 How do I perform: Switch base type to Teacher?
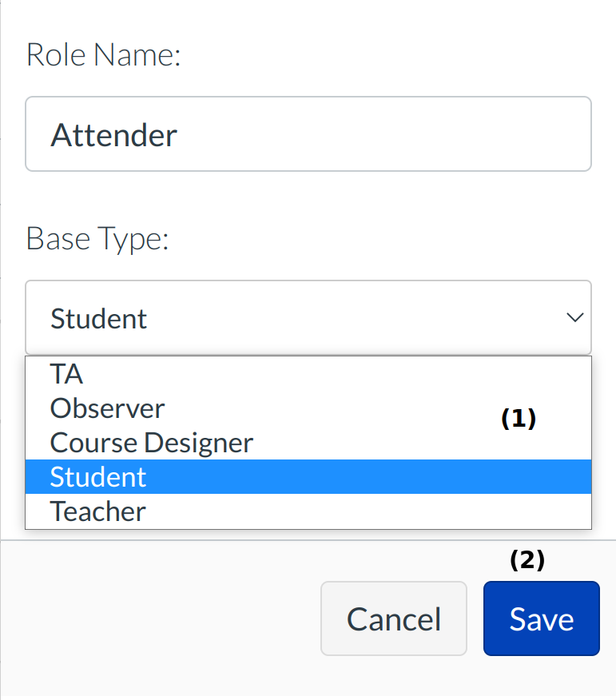coord(97,511)
